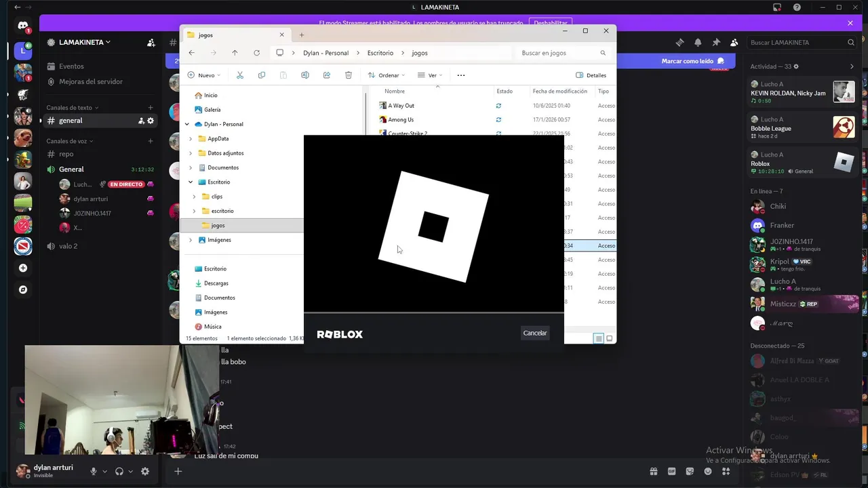Toggle the member list icon
Viewport: 868px width, 488px height.
click(x=734, y=42)
